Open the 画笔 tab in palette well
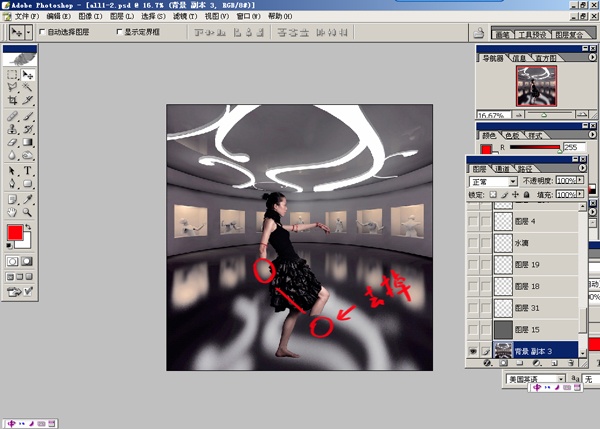The width and height of the screenshot is (600, 429). click(x=502, y=34)
